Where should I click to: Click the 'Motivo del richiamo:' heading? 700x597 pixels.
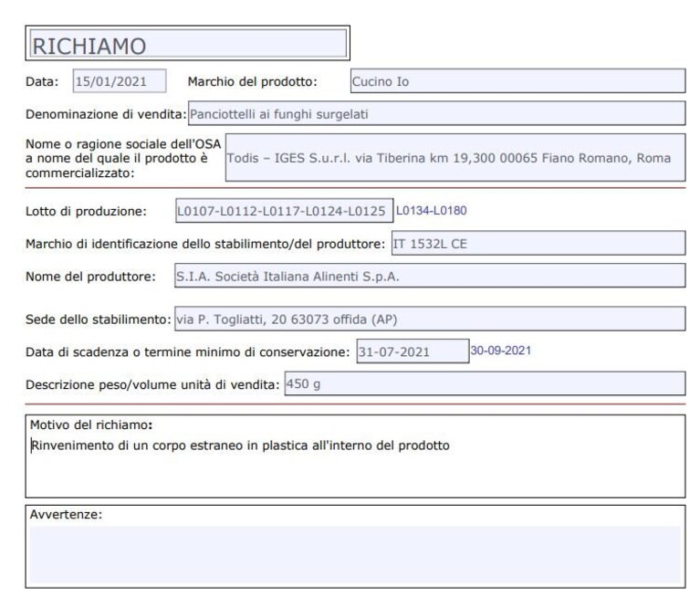coord(91,424)
